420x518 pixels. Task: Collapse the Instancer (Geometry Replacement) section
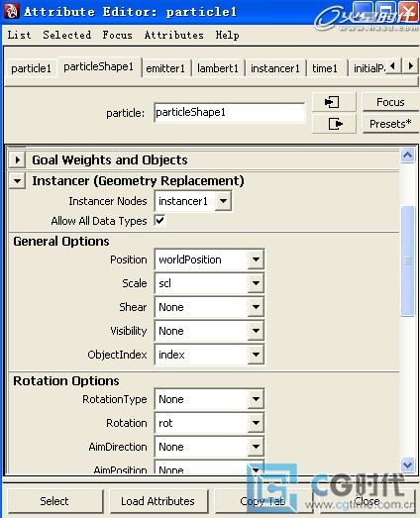coord(17,180)
